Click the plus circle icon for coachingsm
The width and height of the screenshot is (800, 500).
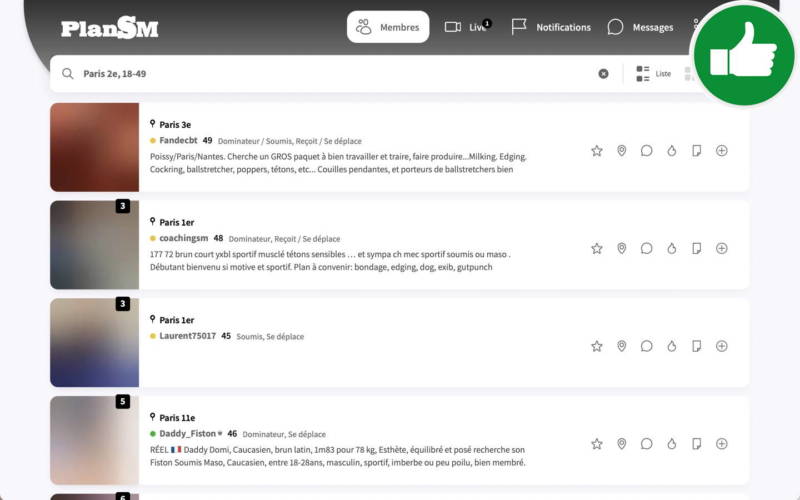(x=722, y=249)
